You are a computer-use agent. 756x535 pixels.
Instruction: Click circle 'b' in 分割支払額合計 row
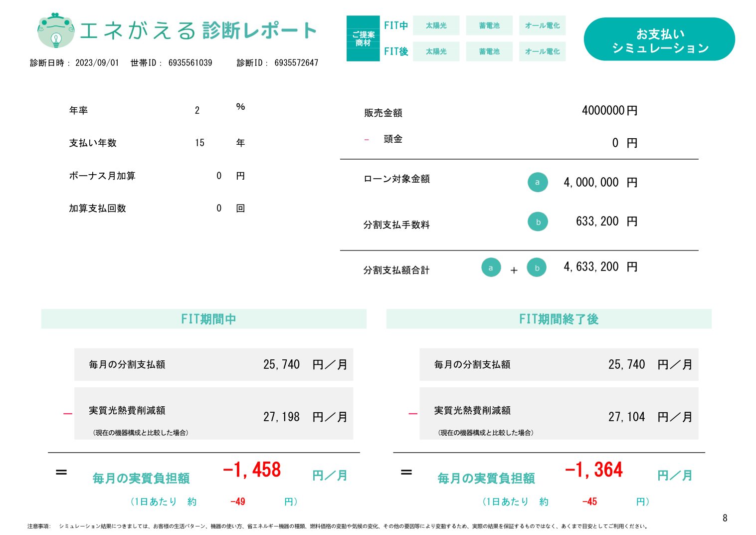click(x=537, y=267)
